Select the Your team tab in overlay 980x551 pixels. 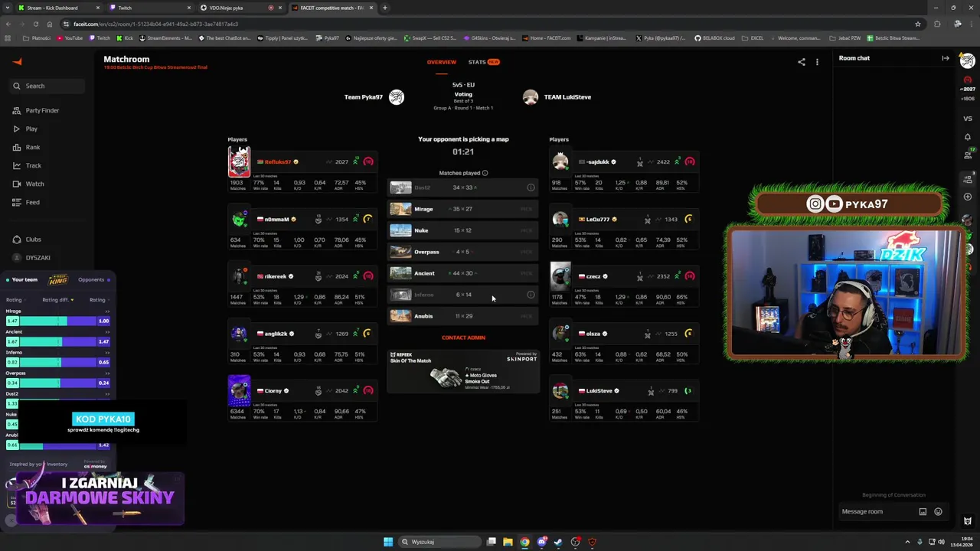[21, 279]
